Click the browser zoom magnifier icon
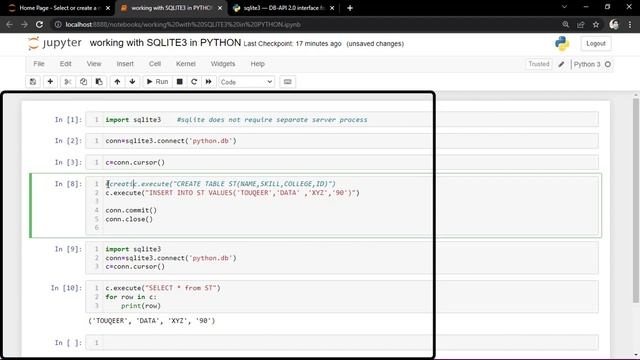The height and width of the screenshot is (360, 640). pyautogui.click(x=565, y=24)
